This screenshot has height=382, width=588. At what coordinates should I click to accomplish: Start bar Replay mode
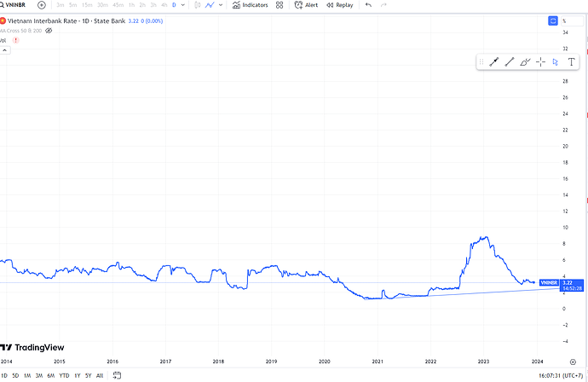pos(340,5)
